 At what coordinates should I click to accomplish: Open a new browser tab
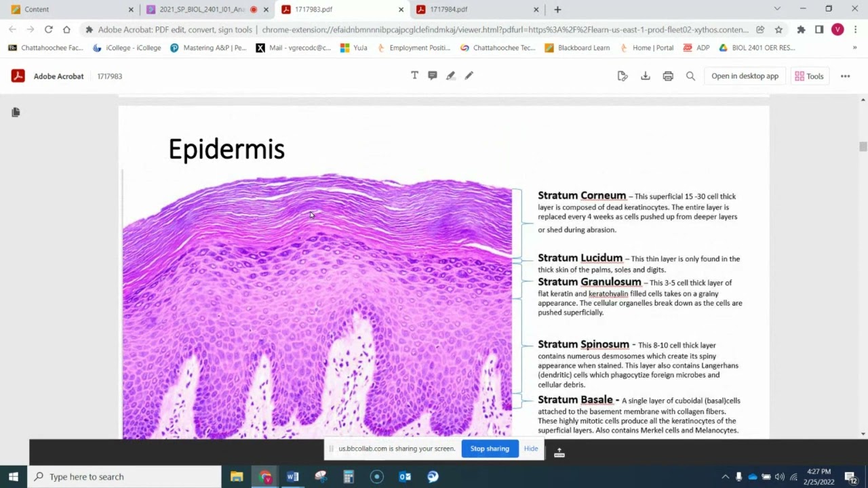557,9
